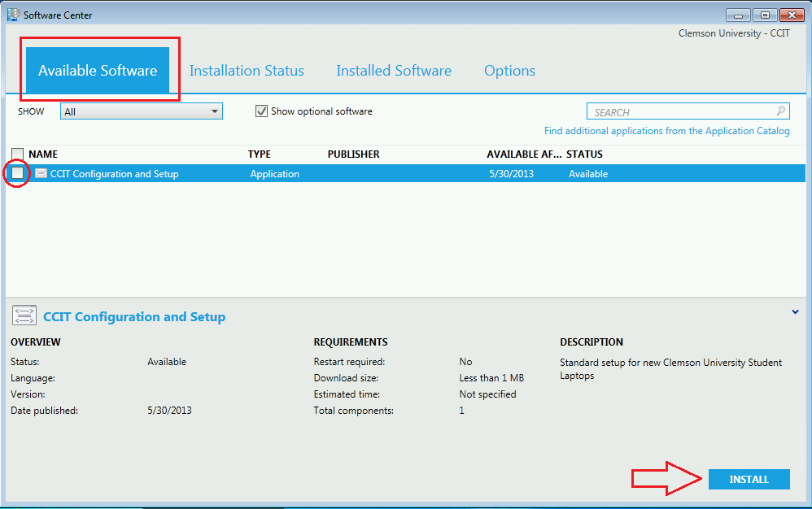Click the 5/30/2013 available date cell

point(511,174)
